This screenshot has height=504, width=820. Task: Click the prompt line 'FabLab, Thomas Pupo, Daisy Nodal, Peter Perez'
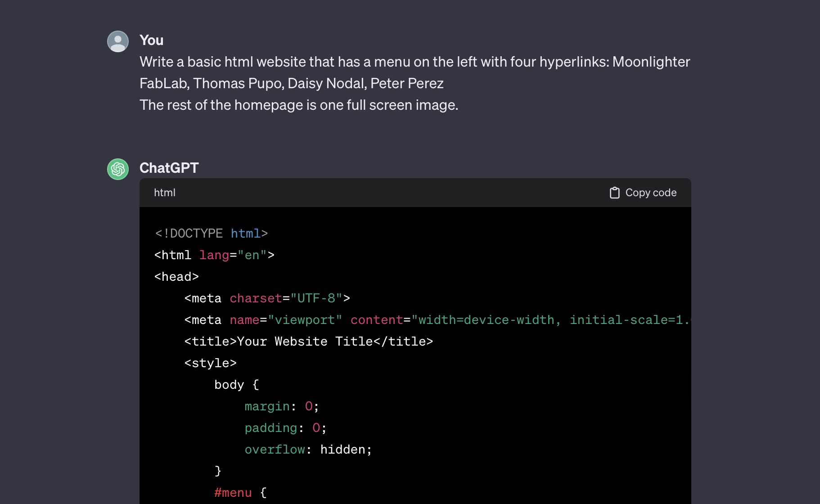[292, 83]
